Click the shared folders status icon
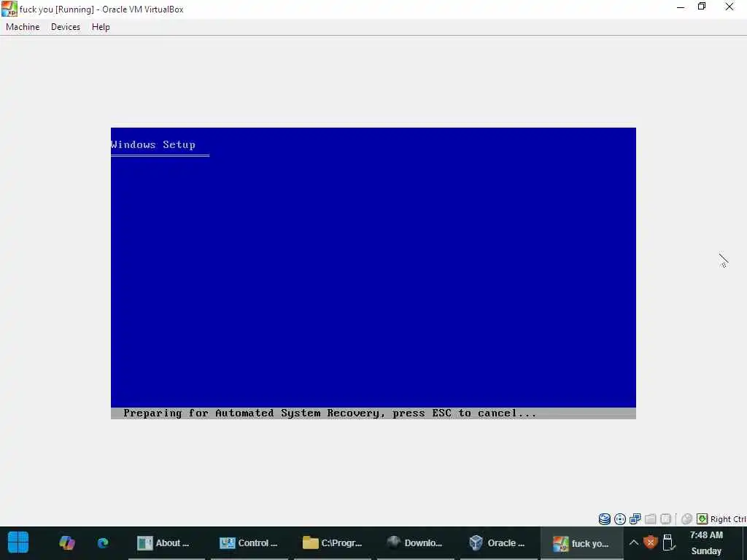The height and width of the screenshot is (560, 747). 650,519
